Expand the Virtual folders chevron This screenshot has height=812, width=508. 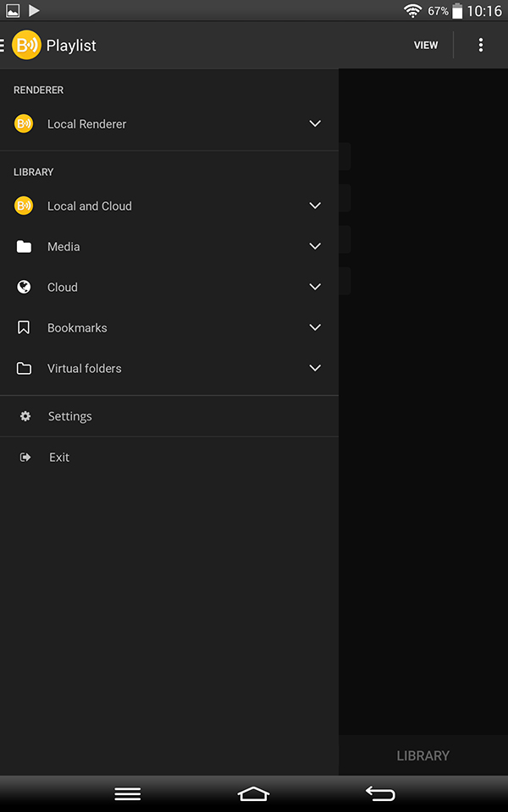[315, 368]
